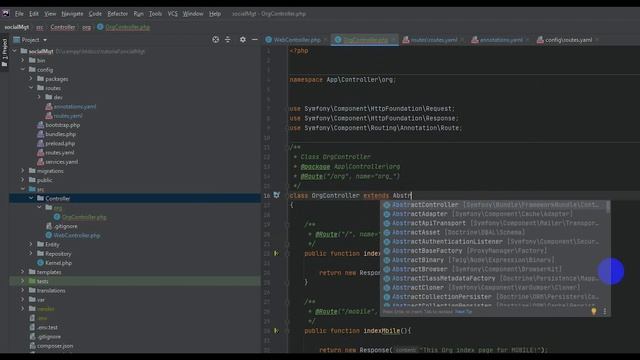Screen dimensions: 640x360
Task: Click the Kernel.php class icon in the tree
Action: (40, 263)
